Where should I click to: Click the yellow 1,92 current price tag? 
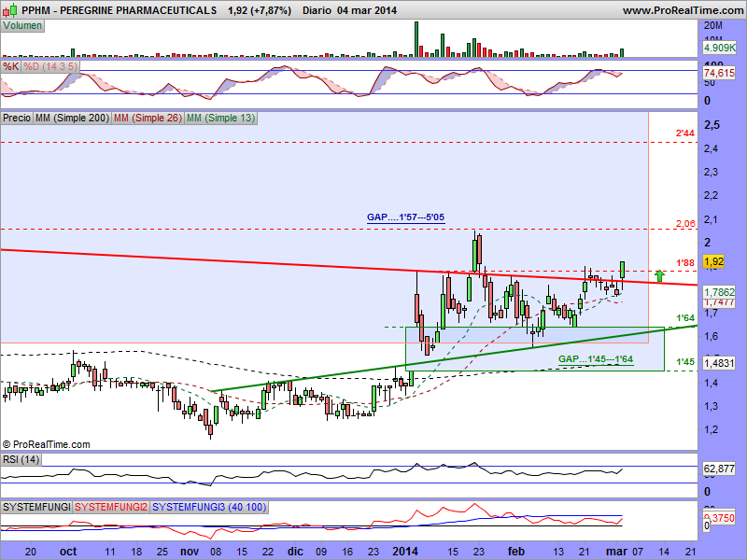[x=714, y=263]
